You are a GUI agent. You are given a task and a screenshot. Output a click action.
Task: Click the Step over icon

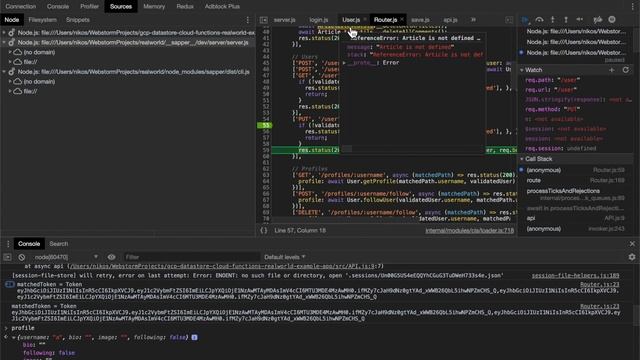pyautogui.click(x=539, y=20)
